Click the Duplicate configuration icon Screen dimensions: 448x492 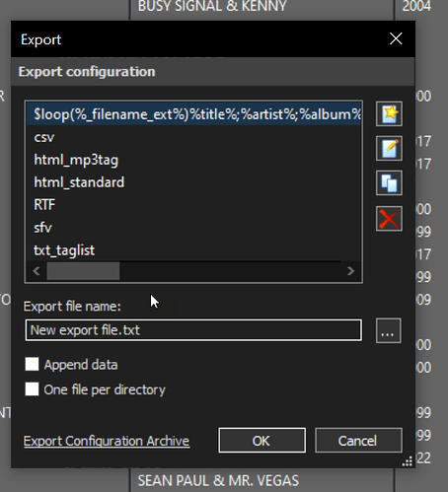[389, 183]
